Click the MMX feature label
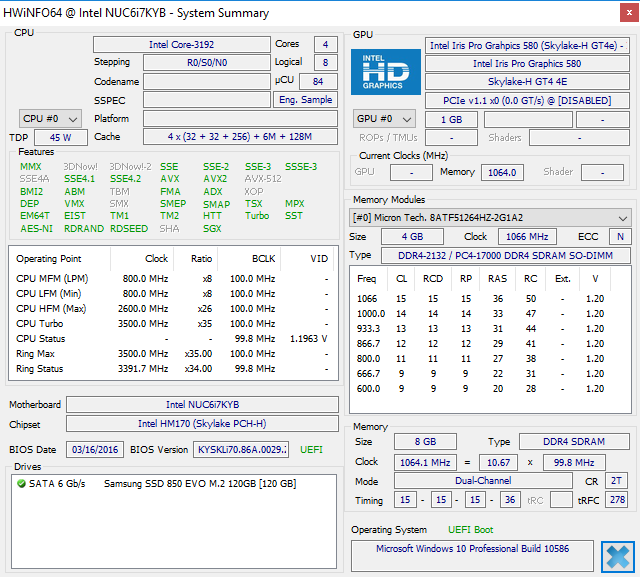The width and height of the screenshot is (640, 577). pos(31,166)
